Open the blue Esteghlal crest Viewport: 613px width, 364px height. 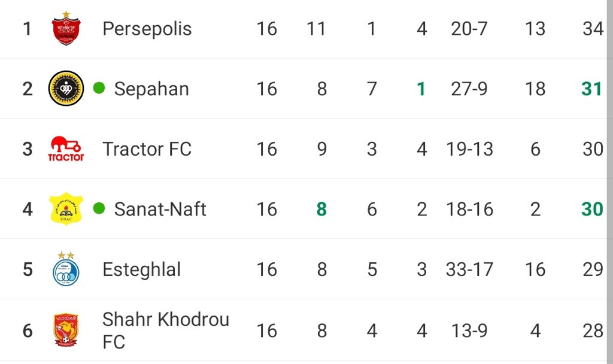tap(66, 269)
